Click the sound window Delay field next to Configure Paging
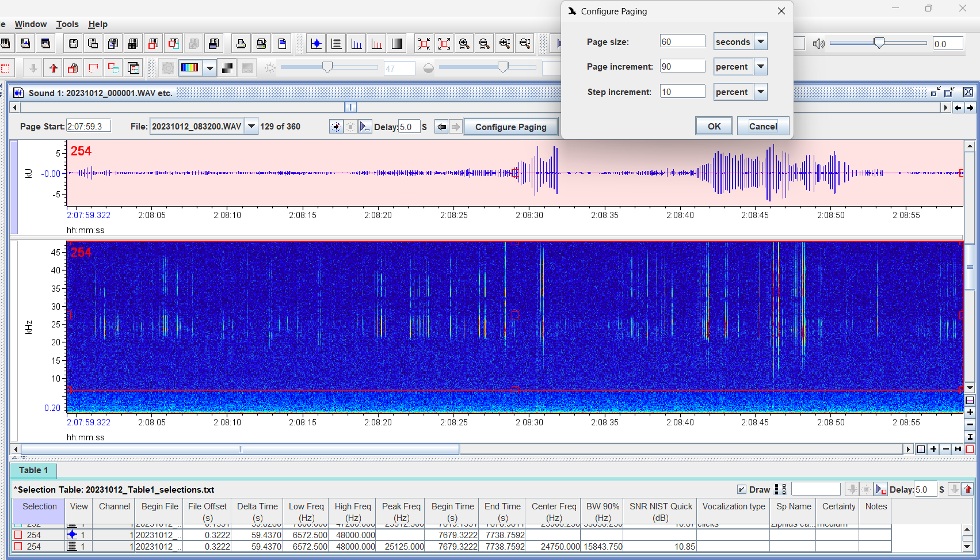Screen dimensions: 980x560 pyautogui.click(x=409, y=127)
